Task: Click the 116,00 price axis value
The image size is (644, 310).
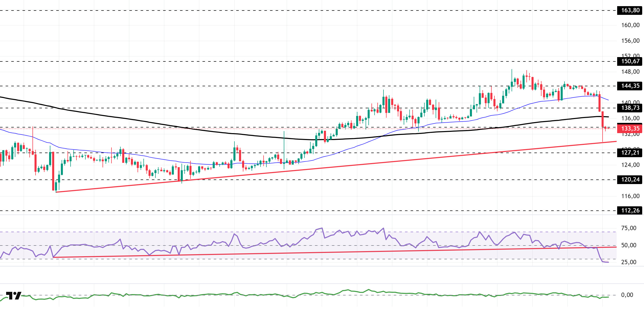Action: pyautogui.click(x=630, y=196)
